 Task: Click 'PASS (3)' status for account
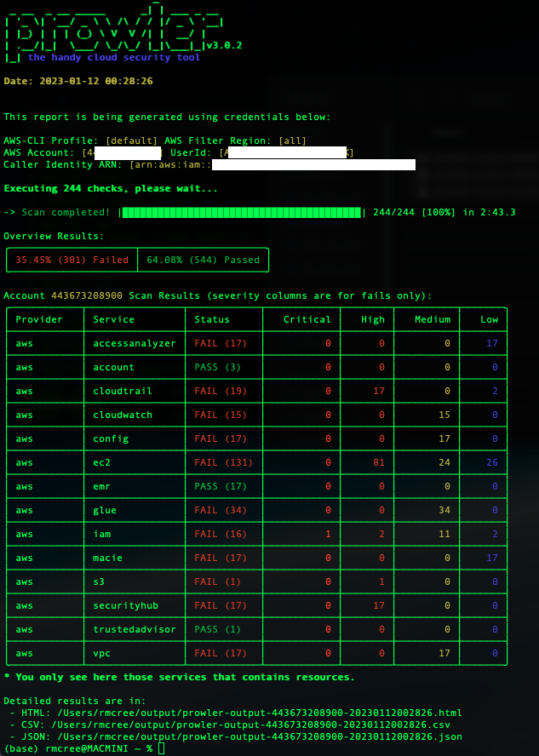click(x=217, y=367)
